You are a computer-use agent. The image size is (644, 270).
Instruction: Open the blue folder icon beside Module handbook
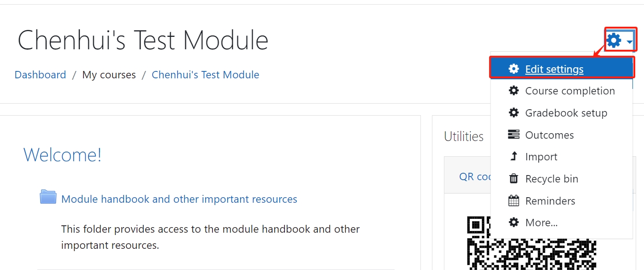pos(47,197)
